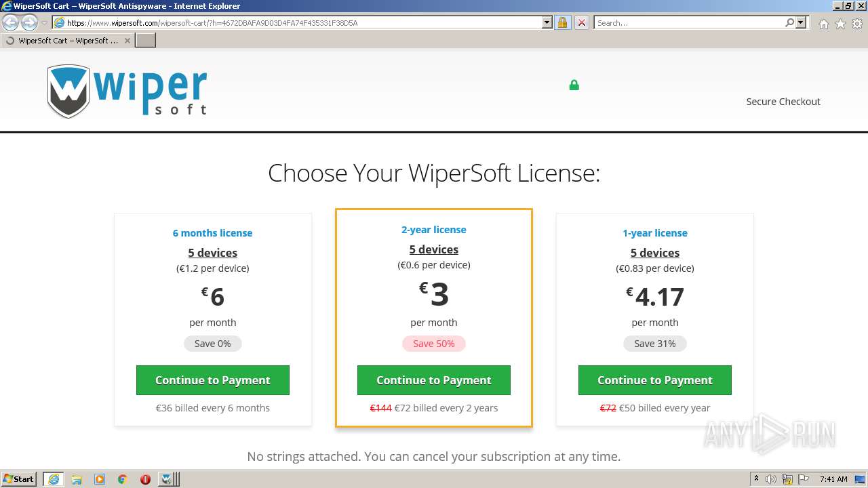Click the Save 0% badge

point(213,344)
